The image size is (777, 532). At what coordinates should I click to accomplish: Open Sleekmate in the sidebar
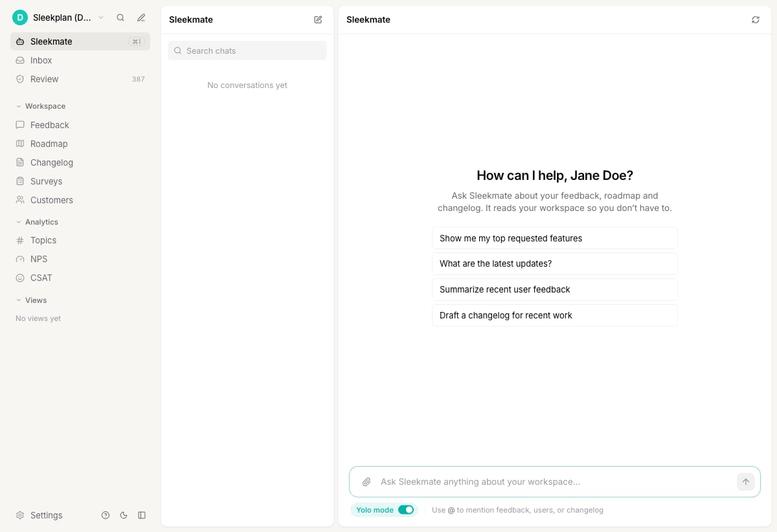(80, 41)
